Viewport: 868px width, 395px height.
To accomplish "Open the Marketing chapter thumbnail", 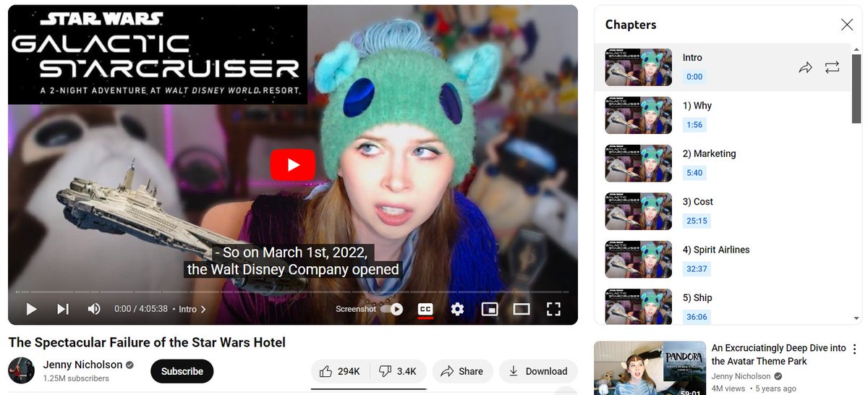I will [x=639, y=163].
